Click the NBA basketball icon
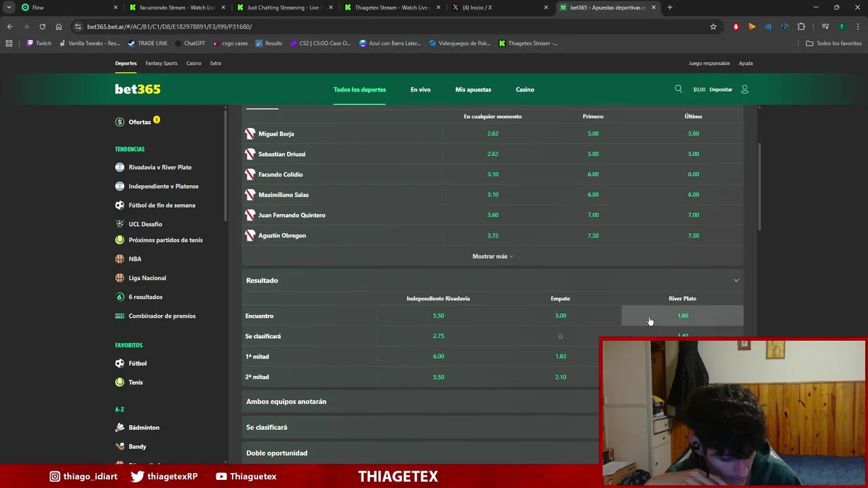868x488 pixels. pyautogui.click(x=120, y=259)
